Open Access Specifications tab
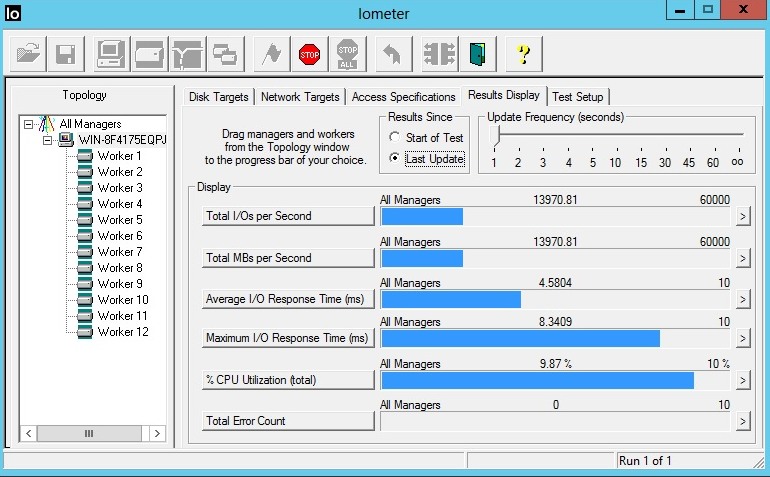The image size is (770, 477). tap(403, 97)
